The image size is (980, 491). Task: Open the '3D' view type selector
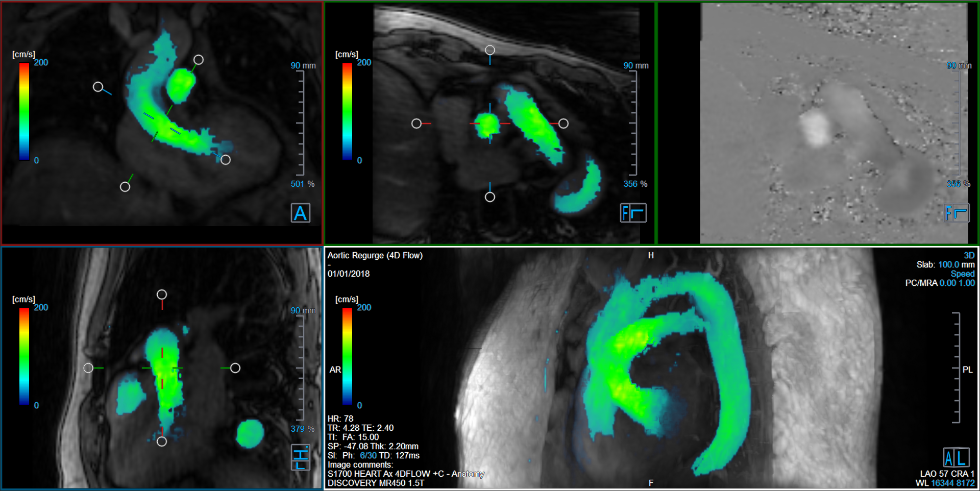969,255
